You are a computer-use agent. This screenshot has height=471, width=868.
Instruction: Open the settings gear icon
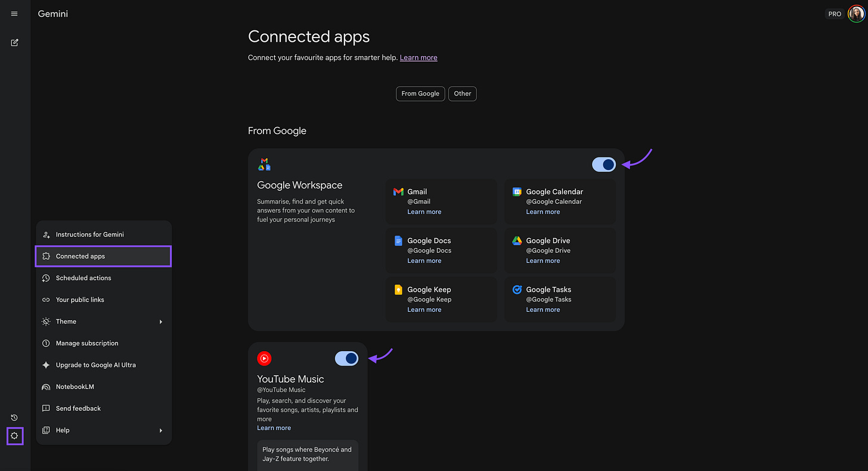[x=14, y=436]
